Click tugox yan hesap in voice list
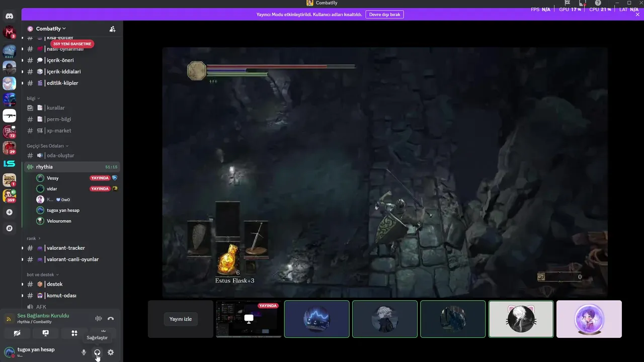Viewport: 644px width, 362px height. 63,210
